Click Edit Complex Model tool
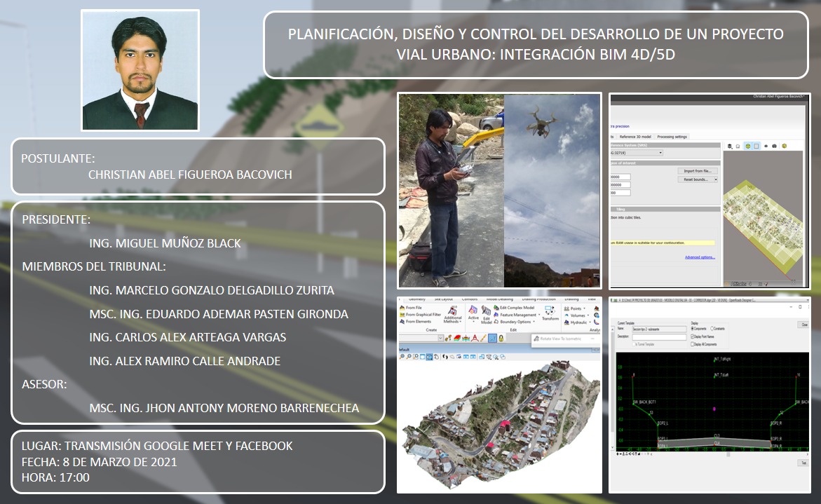This screenshot has width=821, height=504. click(x=514, y=308)
